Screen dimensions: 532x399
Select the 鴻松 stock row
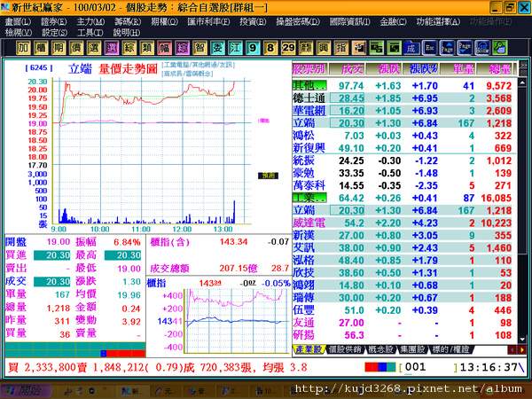pyautogui.click(x=404, y=136)
